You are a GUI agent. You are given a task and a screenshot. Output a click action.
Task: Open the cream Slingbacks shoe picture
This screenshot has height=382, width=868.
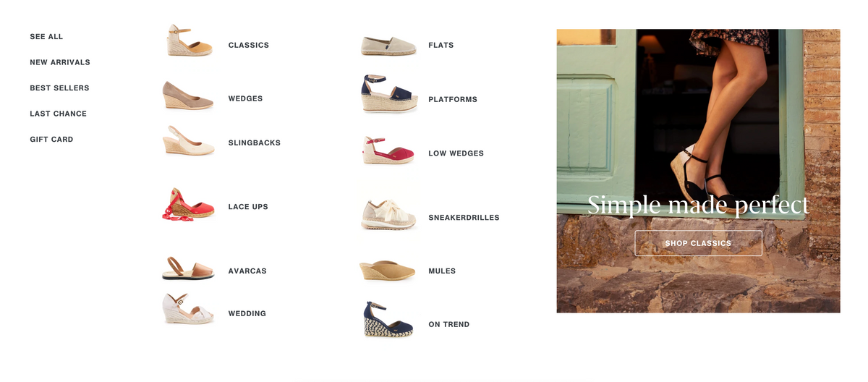point(189,141)
